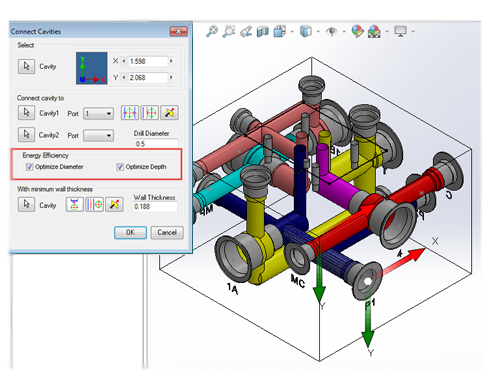Open the Cavity1 Port dropdown
490x386 pixels.
point(99,114)
